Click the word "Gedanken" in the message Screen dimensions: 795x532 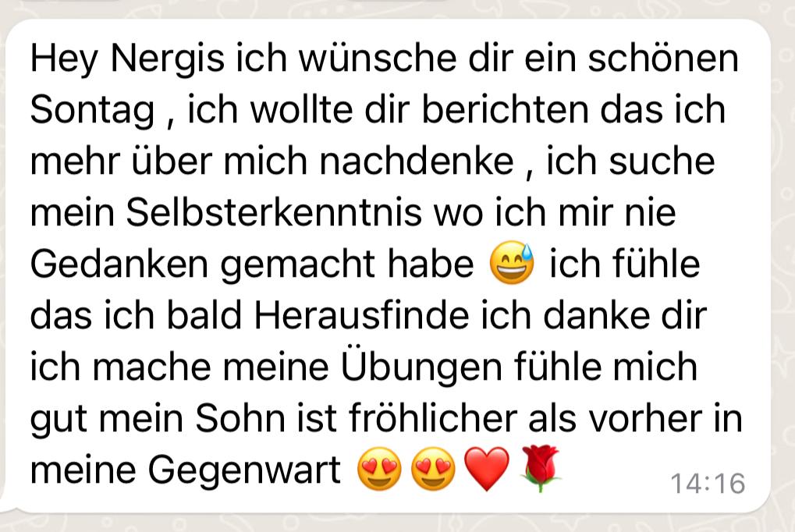point(119,264)
